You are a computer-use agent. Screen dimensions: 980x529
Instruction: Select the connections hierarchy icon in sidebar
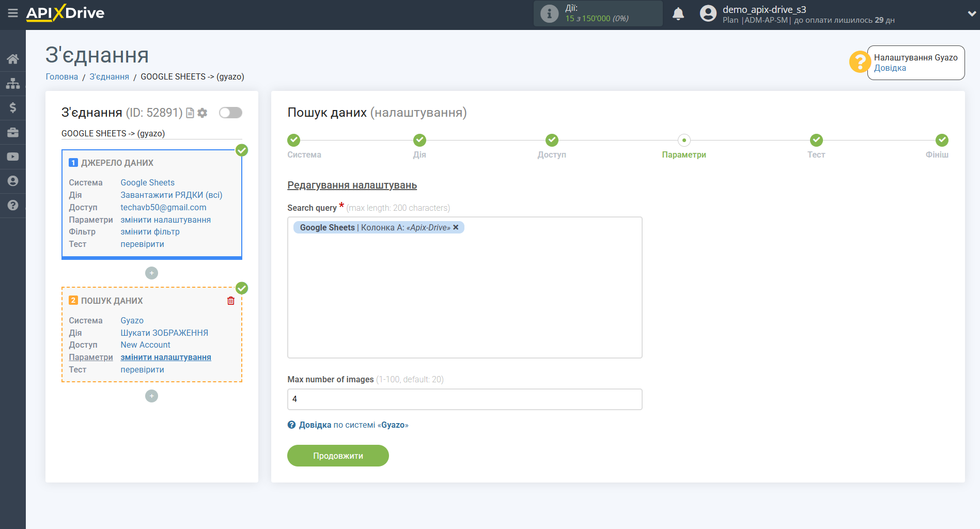coord(13,83)
